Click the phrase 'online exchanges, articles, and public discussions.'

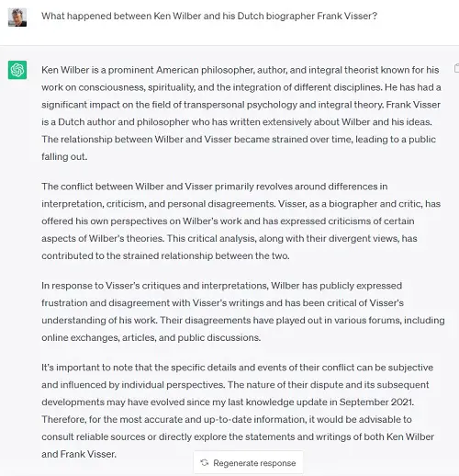(x=151, y=337)
